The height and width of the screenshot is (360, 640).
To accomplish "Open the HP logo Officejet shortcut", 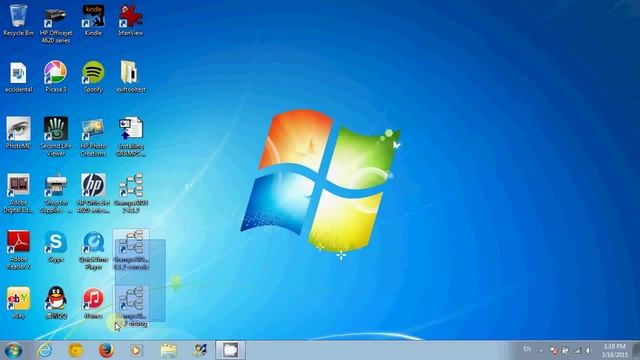I will click(93, 193).
